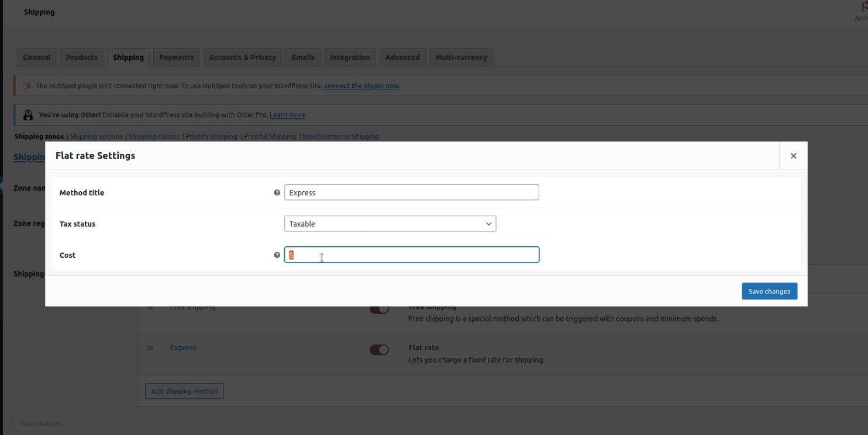Click the Flat rate method label

click(423, 347)
